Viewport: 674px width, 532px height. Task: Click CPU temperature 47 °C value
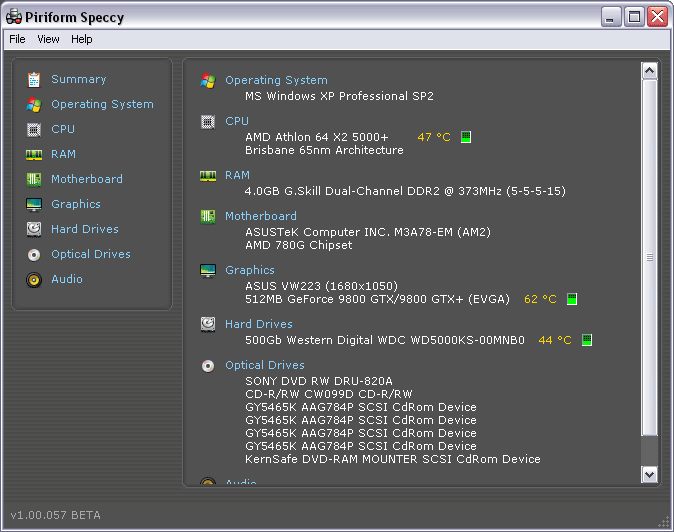coord(434,137)
